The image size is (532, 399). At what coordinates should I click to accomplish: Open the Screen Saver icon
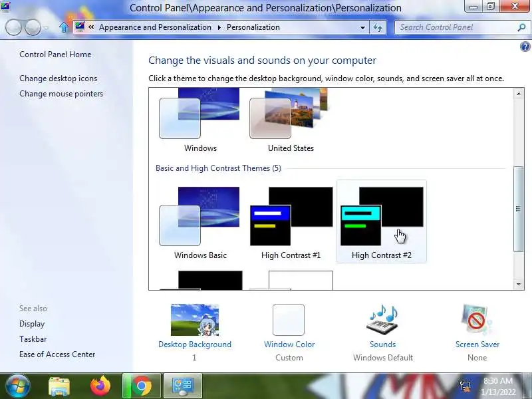(x=477, y=320)
